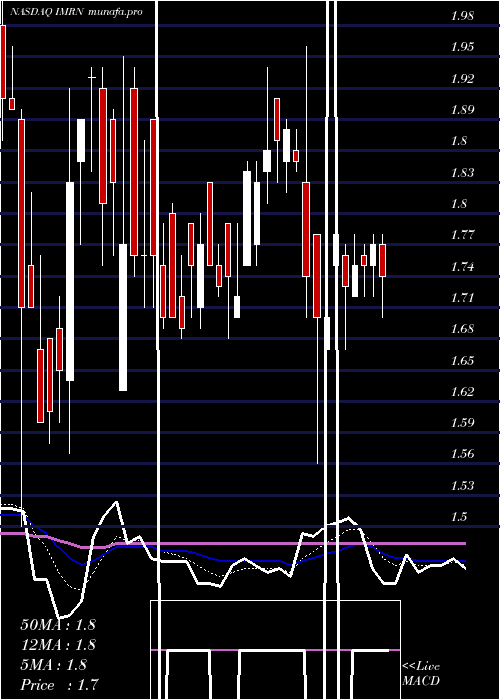
Task: Click the 1.89 price axis label
Action: click(x=462, y=110)
